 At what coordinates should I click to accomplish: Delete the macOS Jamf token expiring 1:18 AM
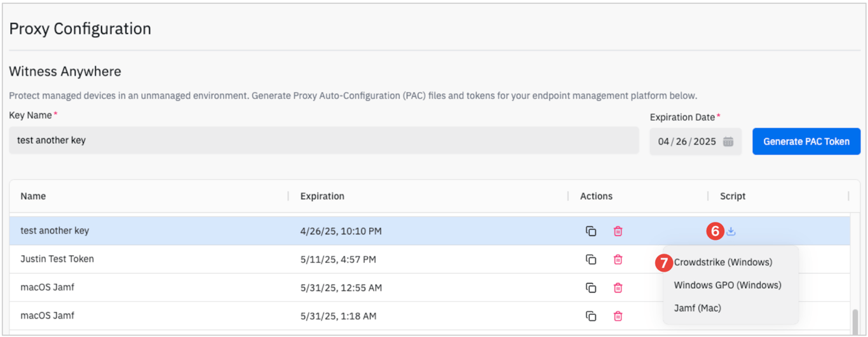[618, 316]
